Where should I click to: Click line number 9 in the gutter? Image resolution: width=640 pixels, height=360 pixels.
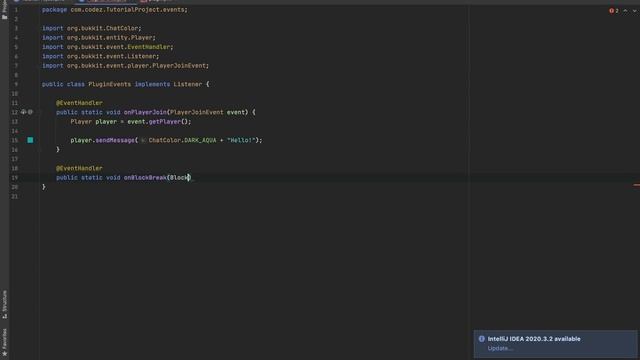pos(16,84)
